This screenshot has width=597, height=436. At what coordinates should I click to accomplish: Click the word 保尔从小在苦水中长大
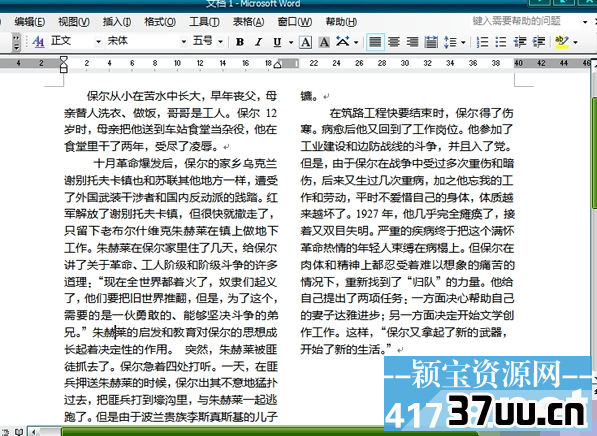pyautogui.click(x=144, y=96)
